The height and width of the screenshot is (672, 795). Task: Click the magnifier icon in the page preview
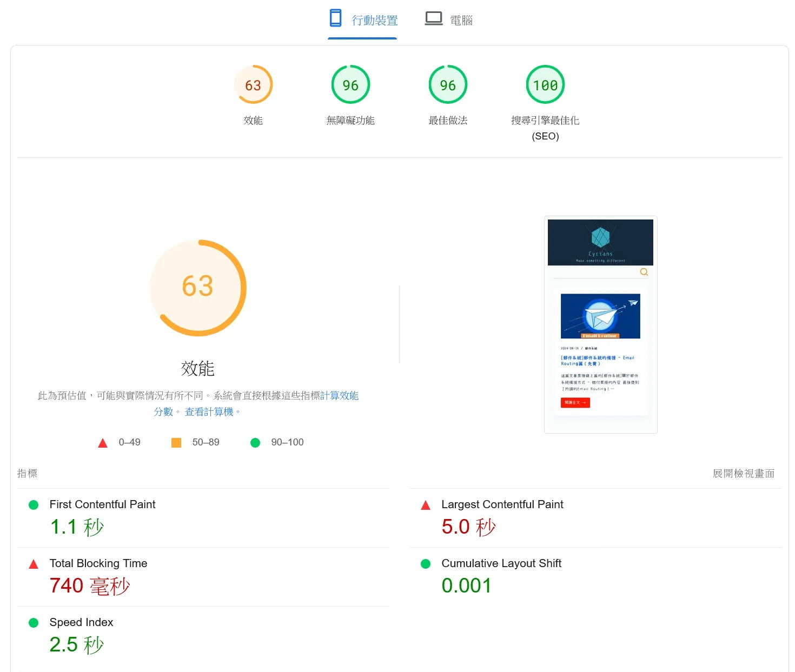coord(644,272)
